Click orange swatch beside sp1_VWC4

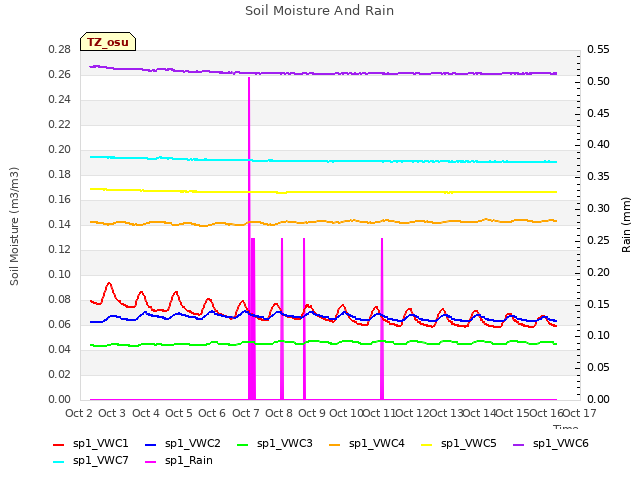click(335, 444)
